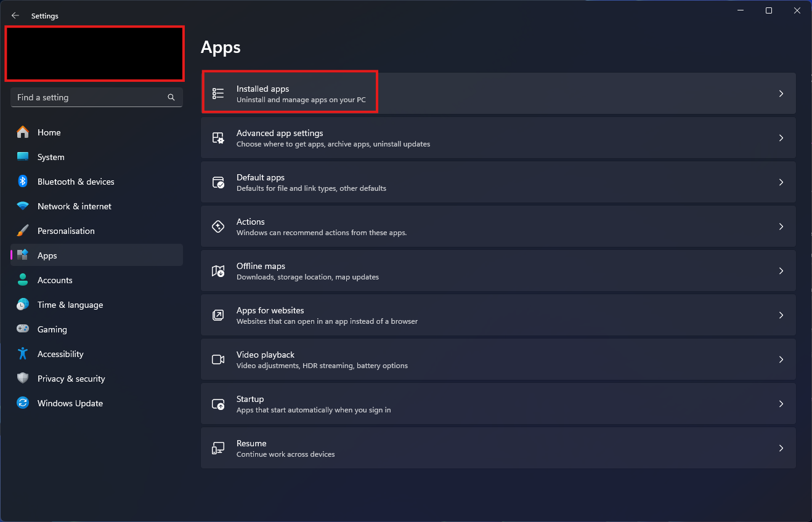Viewport: 812px width, 522px height.
Task: Click the Apps for websites icon
Action: (218, 315)
